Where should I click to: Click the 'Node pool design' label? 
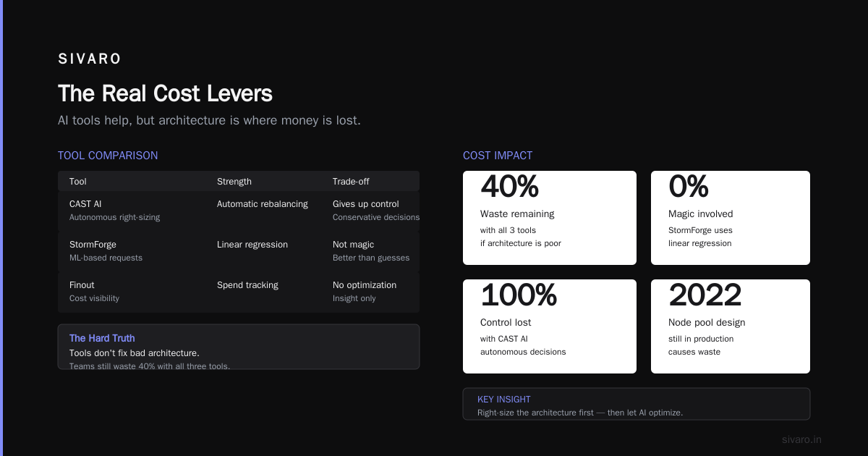tap(707, 323)
